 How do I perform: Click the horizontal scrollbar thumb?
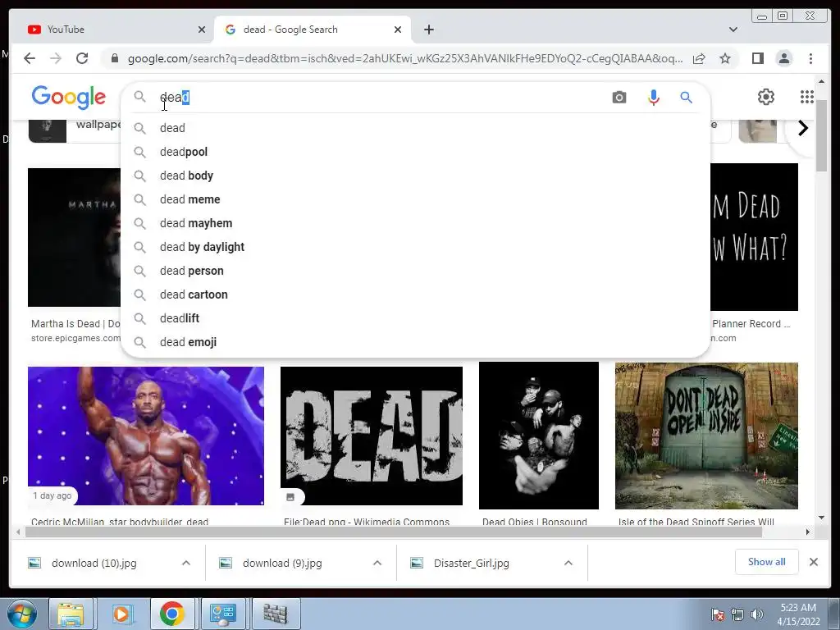[394, 532]
